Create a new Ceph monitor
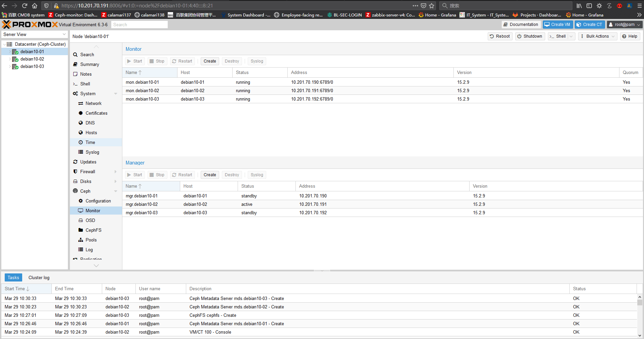Image resolution: width=644 pixels, height=339 pixels. pyautogui.click(x=210, y=61)
